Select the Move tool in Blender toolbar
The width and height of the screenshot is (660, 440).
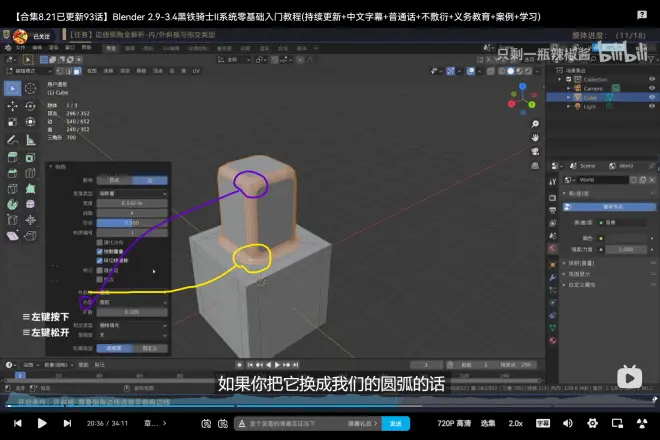pyautogui.click(x=12, y=106)
